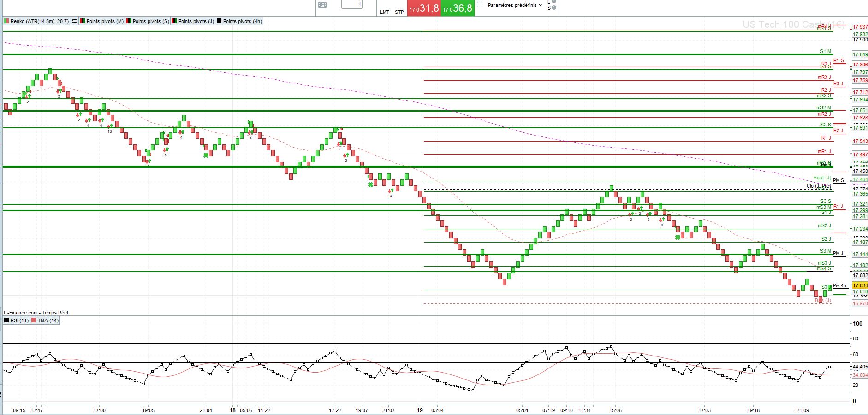Image resolution: width=868 pixels, height=415 pixels.
Task: Click the indicator list icon beside Renko
Action: [74, 21]
